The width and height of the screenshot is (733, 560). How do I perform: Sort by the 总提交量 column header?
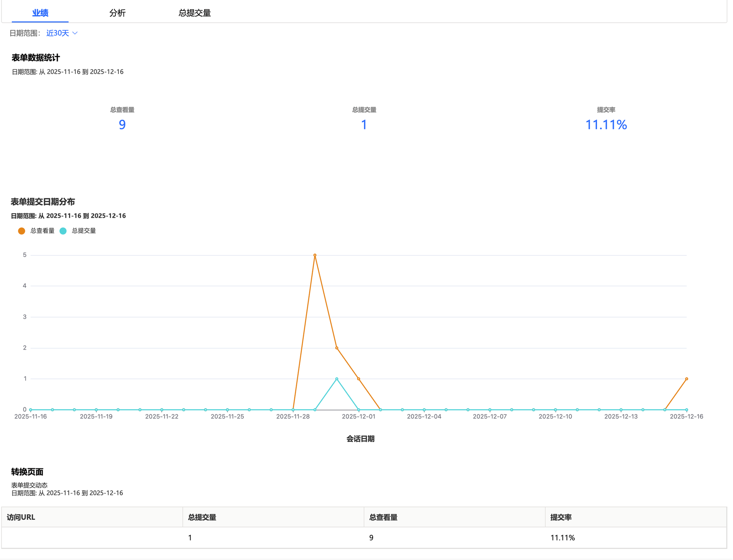[202, 517]
